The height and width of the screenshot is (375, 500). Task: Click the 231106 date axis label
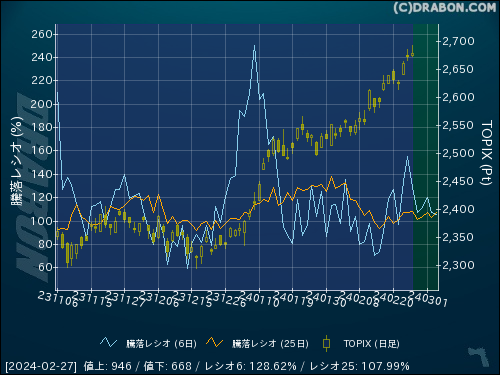58,299
